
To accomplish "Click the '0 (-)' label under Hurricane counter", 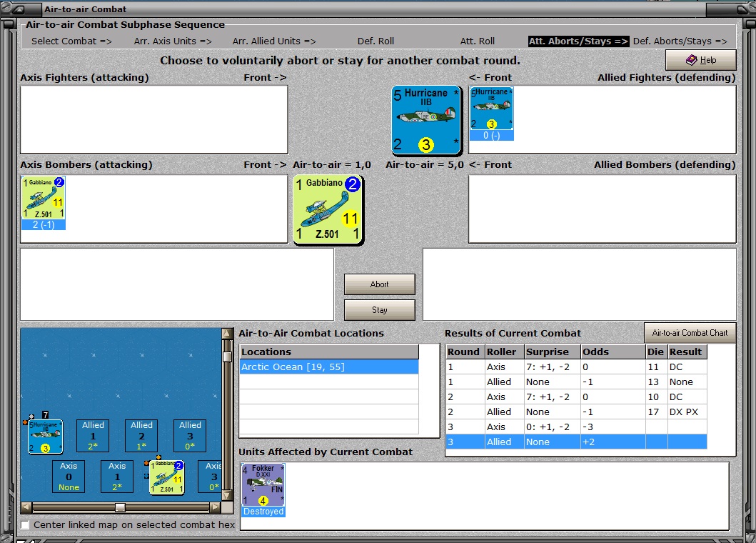I will coord(491,136).
